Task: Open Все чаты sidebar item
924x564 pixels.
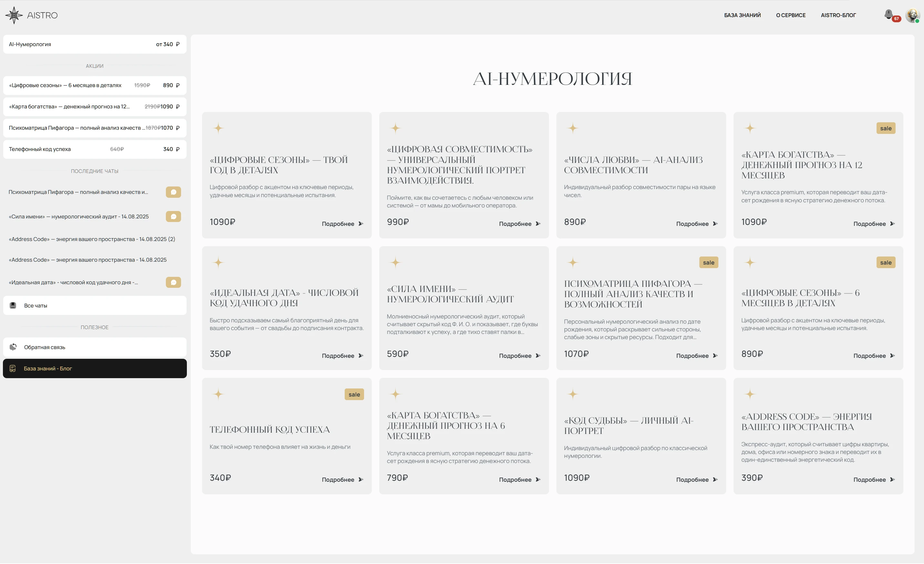Action: pos(95,306)
